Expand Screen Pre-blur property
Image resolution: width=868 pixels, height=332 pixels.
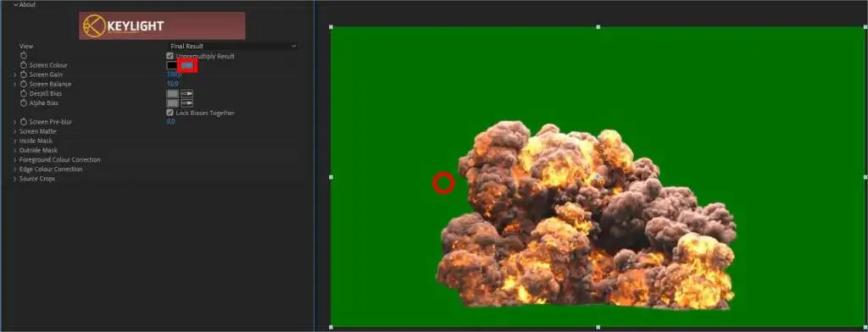click(x=15, y=122)
